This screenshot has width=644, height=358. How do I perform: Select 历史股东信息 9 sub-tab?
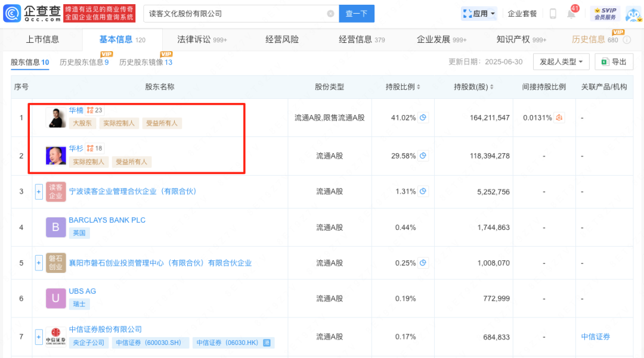[84, 63]
